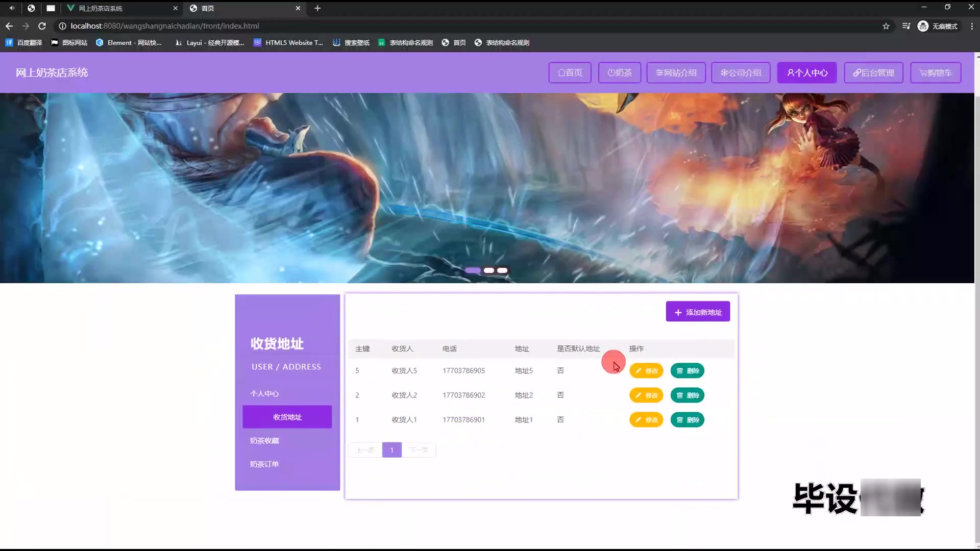The width and height of the screenshot is (980, 551).
Task: Close the 网上奶茶店系统 tab
Action: [175, 8]
